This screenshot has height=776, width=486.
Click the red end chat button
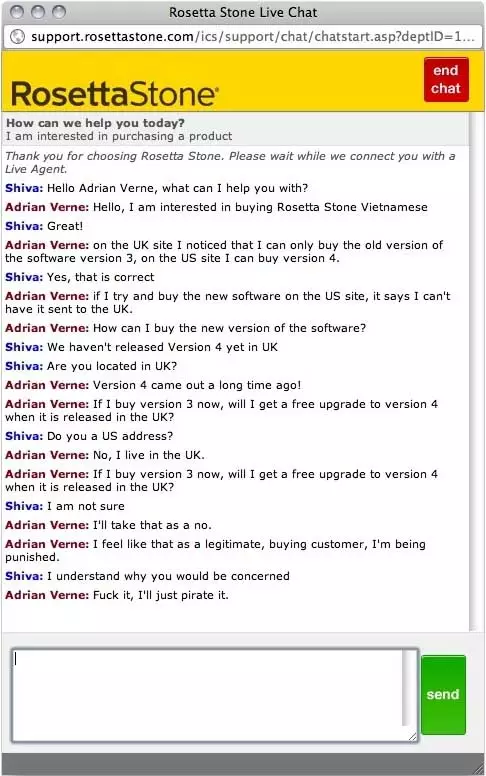point(446,80)
